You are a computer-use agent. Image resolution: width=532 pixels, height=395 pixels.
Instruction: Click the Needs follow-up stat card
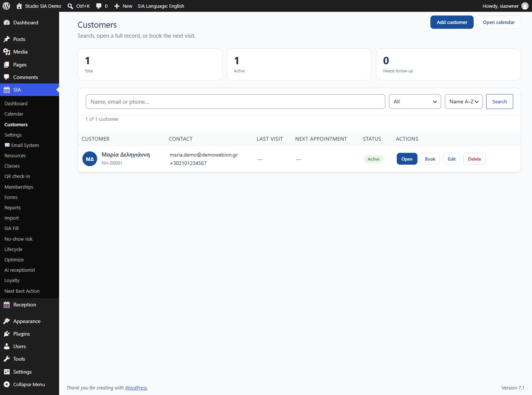[449, 64]
